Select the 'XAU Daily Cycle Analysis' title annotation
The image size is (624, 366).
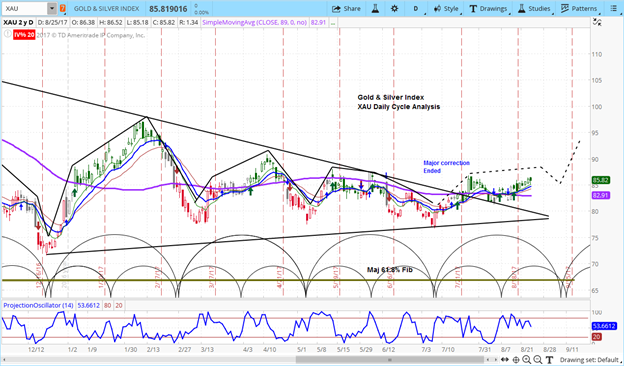pos(398,107)
